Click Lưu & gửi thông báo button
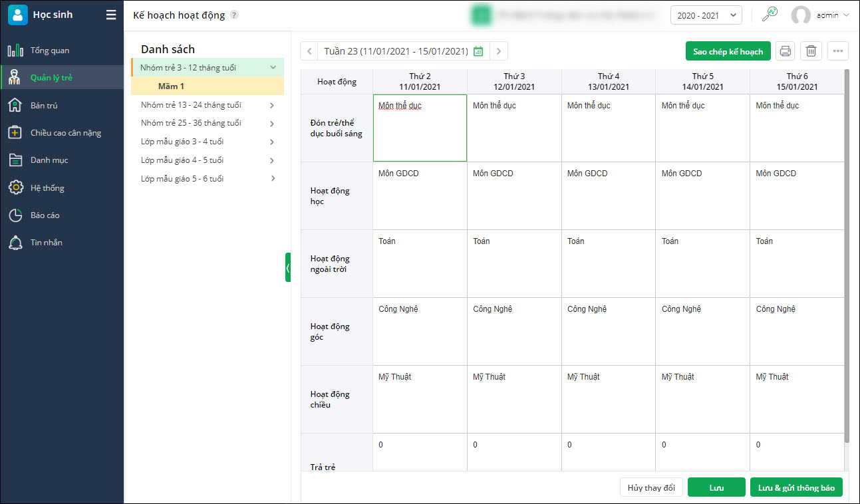 (796, 487)
